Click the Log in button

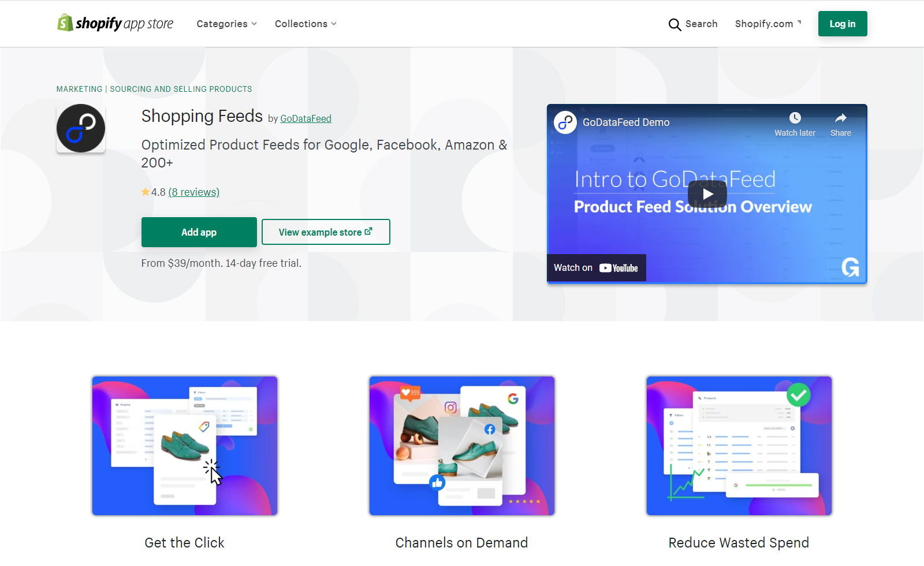[x=843, y=24]
